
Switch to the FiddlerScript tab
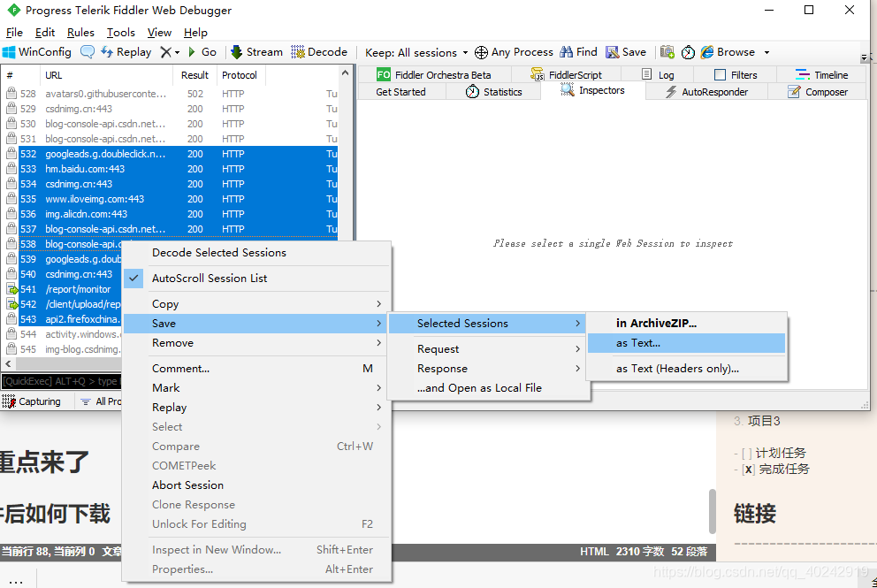(566, 75)
